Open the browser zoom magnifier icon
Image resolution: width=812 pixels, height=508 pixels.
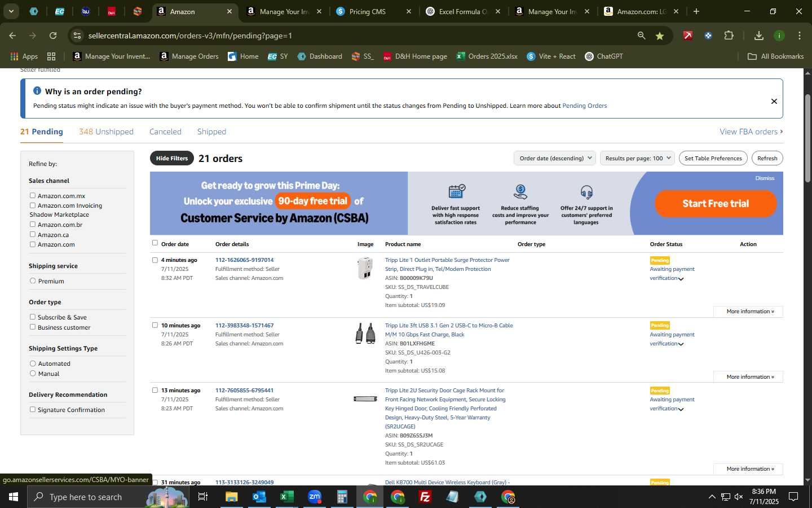coord(641,36)
